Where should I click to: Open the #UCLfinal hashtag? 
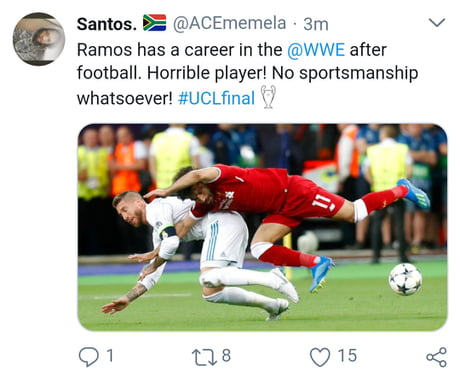tap(216, 98)
